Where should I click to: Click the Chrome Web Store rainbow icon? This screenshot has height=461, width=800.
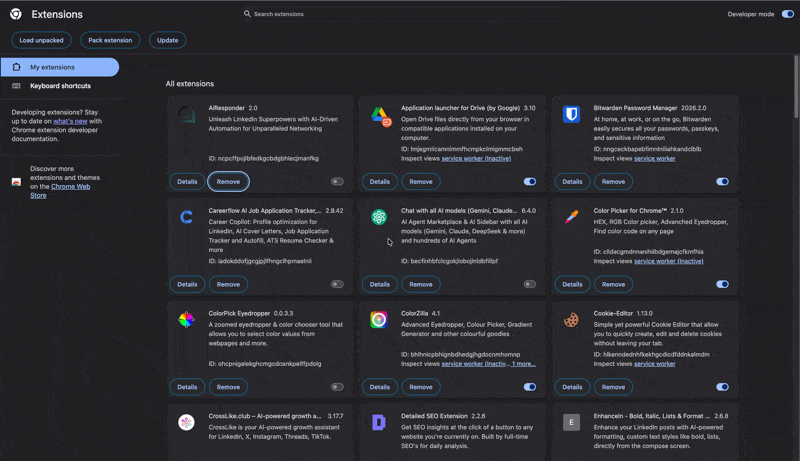[16, 182]
